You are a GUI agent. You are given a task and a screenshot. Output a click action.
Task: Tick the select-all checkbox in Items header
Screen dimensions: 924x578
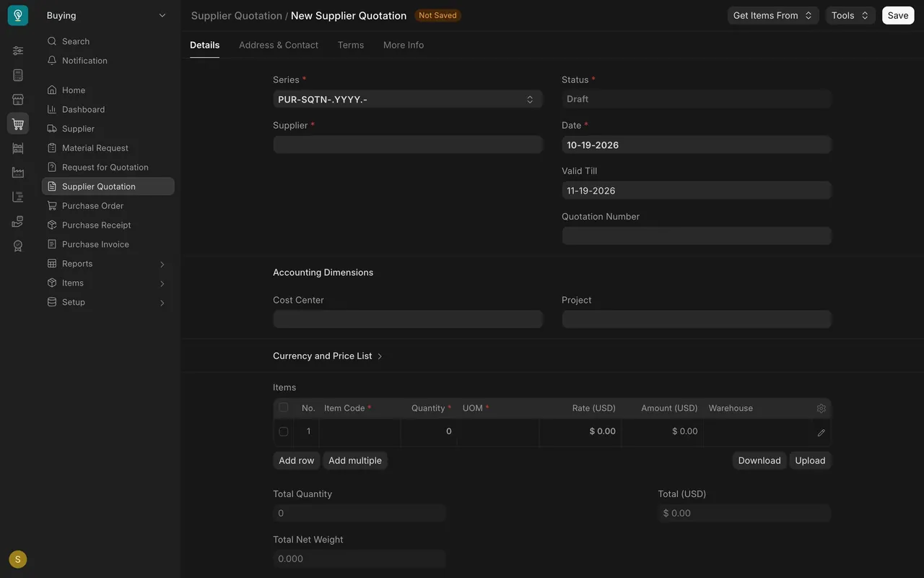point(283,407)
